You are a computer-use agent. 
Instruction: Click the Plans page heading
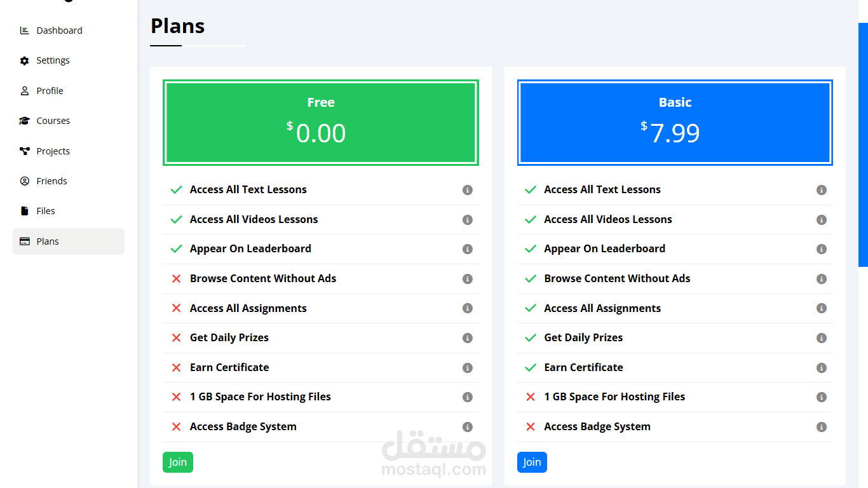coord(178,26)
